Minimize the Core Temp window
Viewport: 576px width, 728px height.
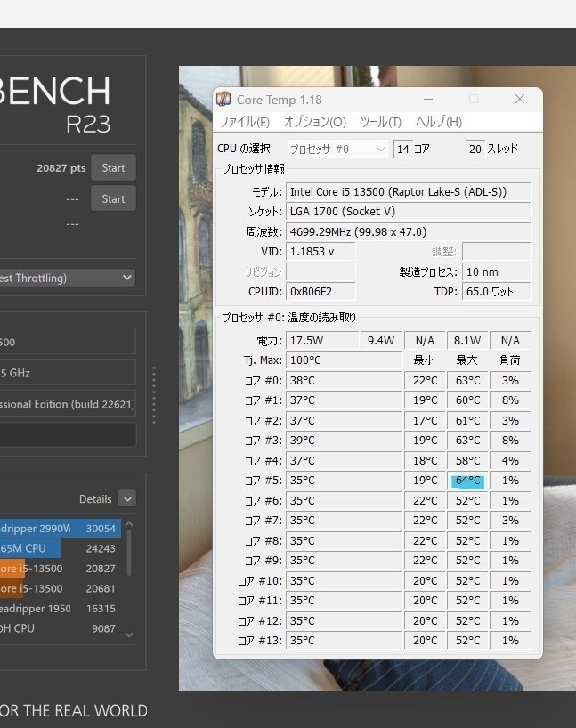[428, 99]
